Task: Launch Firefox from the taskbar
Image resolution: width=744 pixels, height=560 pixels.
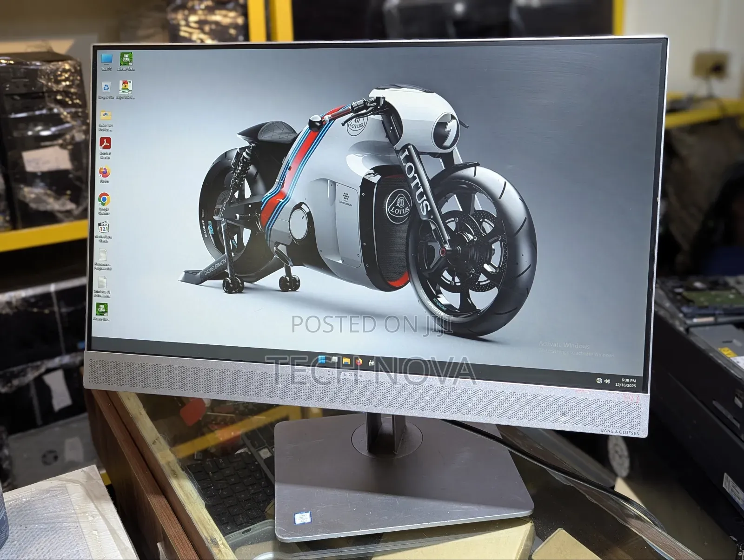Action: click(x=359, y=361)
